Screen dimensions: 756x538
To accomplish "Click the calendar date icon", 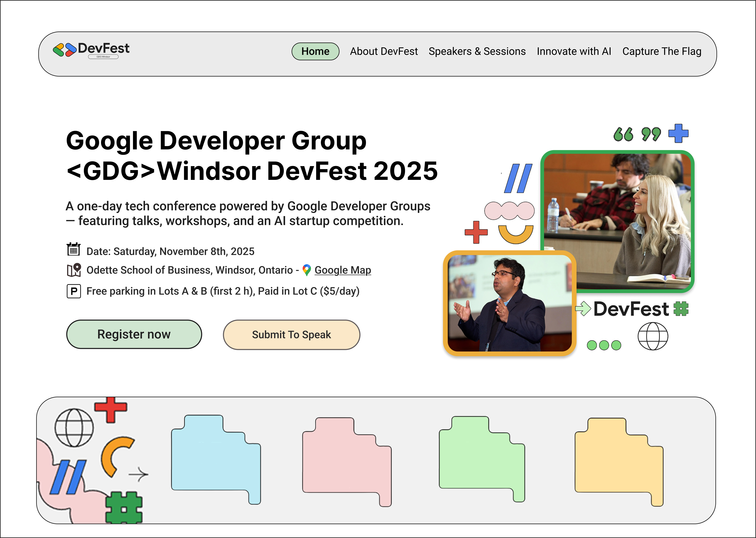I will (x=73, y=249).
